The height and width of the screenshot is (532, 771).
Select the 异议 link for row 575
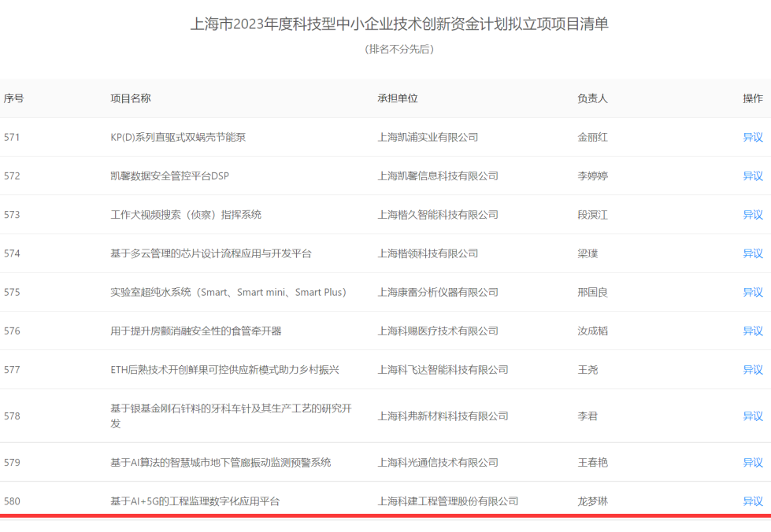coord(752,292)
